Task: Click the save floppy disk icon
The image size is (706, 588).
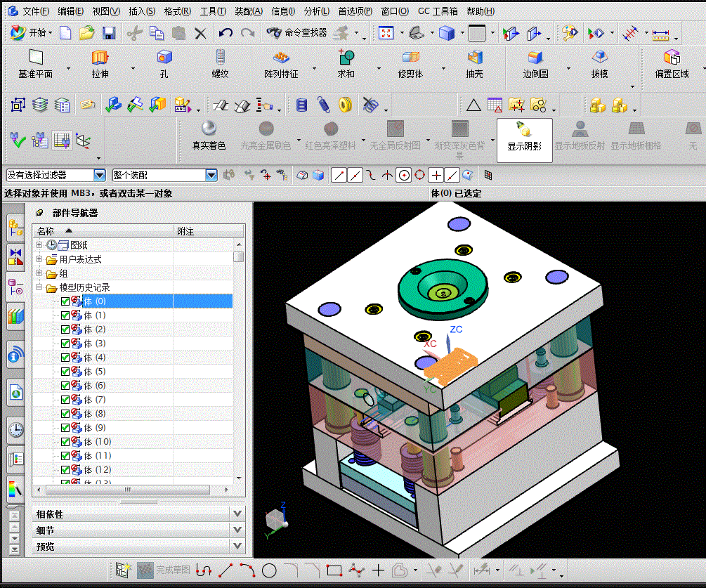Action: point(109,33)
